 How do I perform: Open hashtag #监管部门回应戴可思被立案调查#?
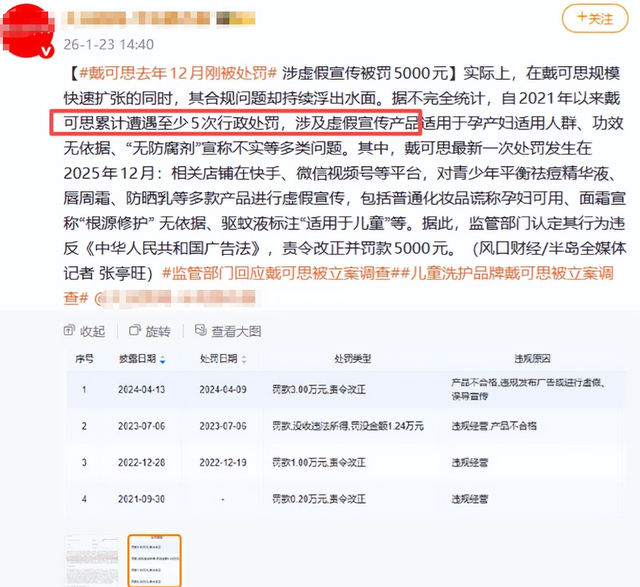280,273
